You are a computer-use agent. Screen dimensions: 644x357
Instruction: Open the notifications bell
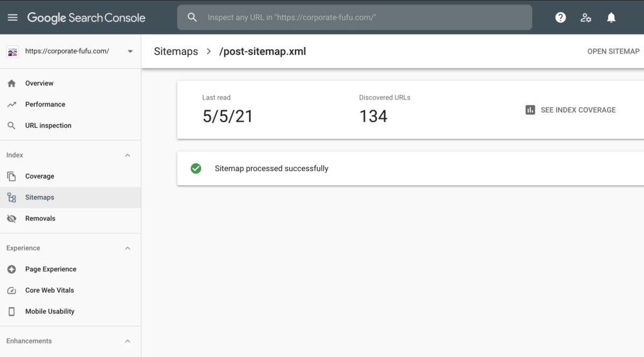[611, 17]
